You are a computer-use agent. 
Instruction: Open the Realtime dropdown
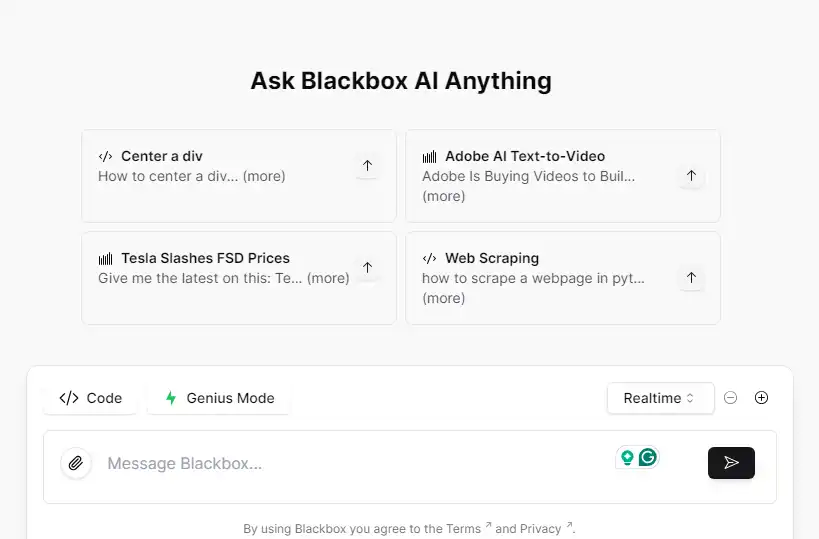pyautogui.click(x=660, y=398)
